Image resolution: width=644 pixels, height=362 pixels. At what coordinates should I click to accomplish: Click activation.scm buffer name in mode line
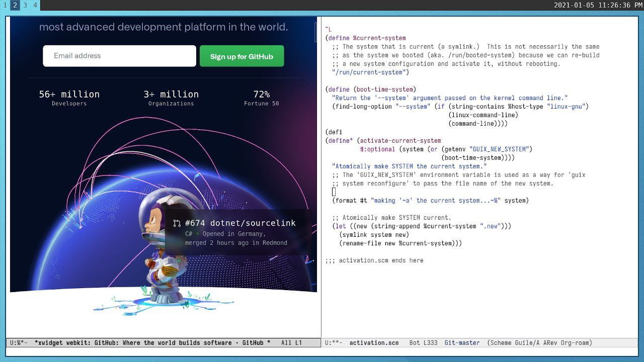tap(374, 343)
